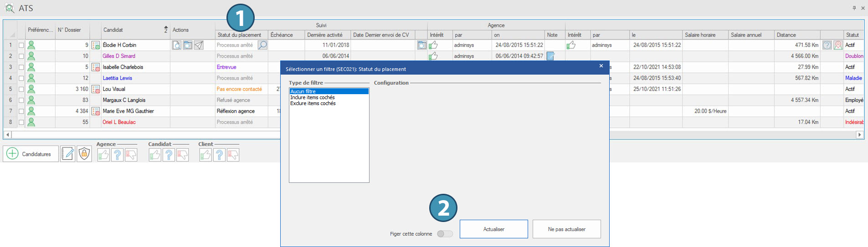The width and height of the screenshot is (868, 247).
Task: Select Inclure items cochés filter type
Action: (x=313, y=97)
